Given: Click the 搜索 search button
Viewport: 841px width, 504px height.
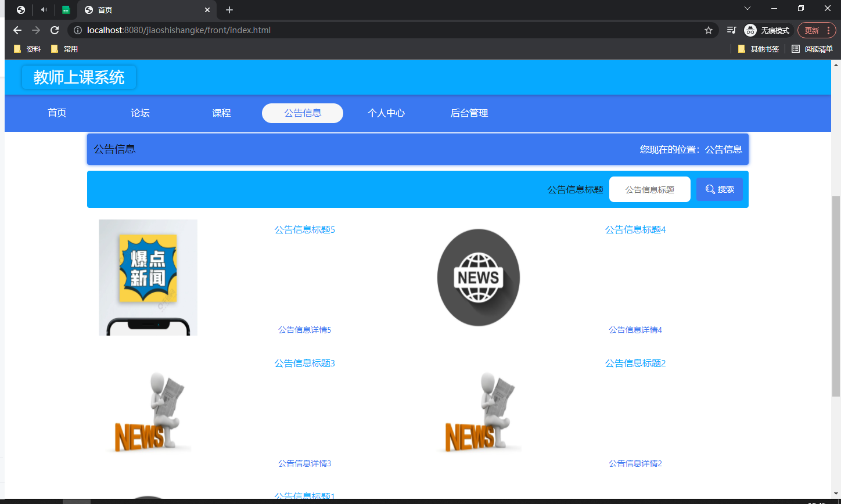Looking at the screenshot, I should pyautogui.click(x=720, y=189).
